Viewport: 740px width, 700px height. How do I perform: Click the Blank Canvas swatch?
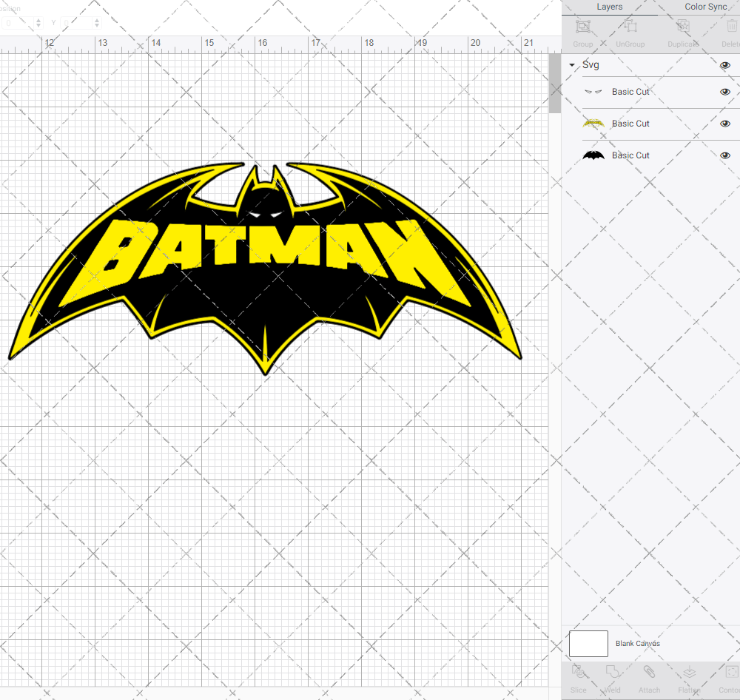click(588, 643)
